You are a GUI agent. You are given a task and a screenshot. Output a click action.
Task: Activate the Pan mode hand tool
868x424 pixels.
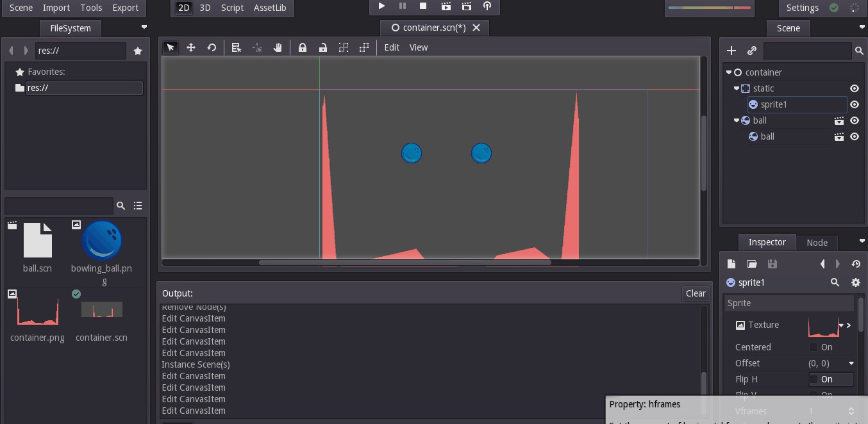278,47
